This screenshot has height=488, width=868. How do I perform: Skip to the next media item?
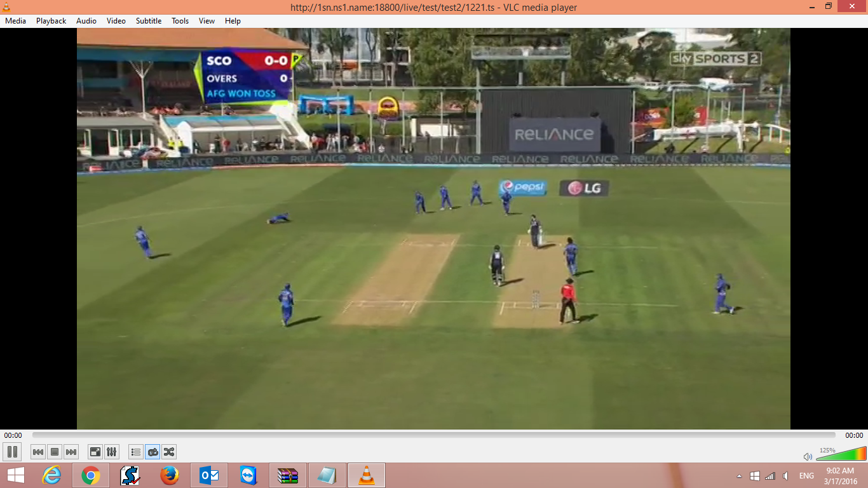[71, 452]
